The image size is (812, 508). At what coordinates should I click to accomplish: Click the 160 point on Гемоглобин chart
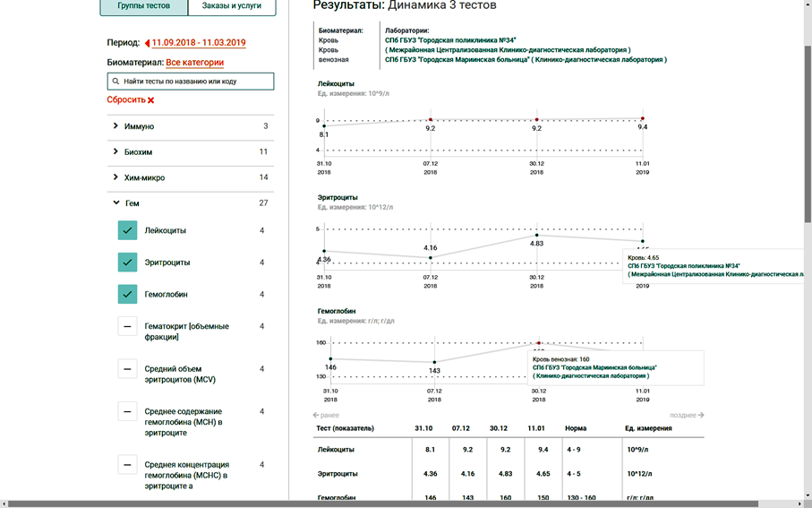click(539, 343)
